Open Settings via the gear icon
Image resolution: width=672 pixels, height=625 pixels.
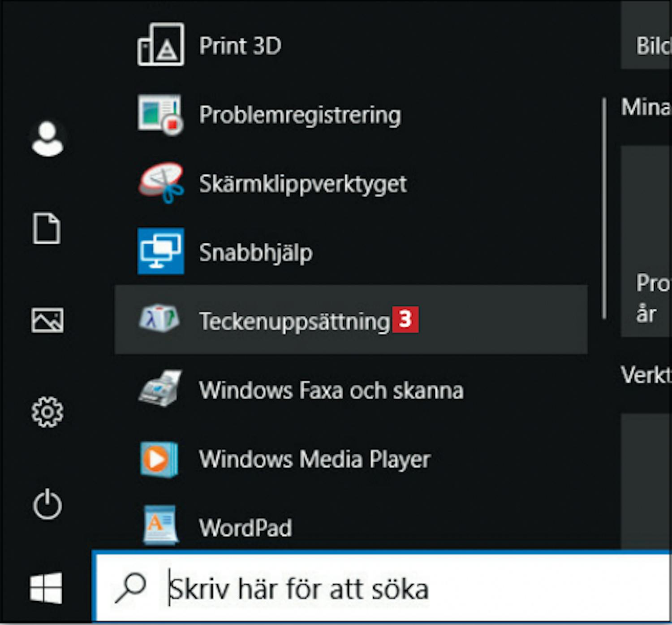[x=47, y=412]
